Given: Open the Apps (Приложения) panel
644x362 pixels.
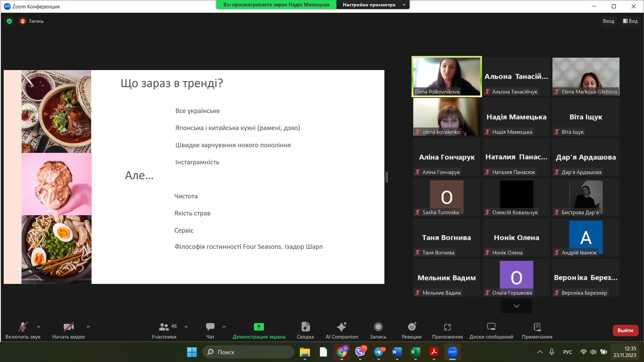Looking at the screenshot, I should click(447, 330).
